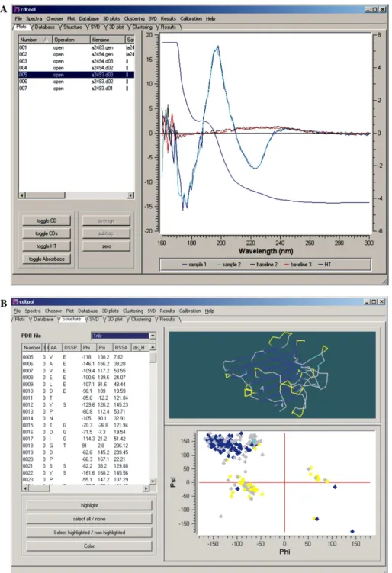Click the toggle Absorbace button
Image resolution: width=392 pixels, height=573 pixels.
pyautogui.click(x=47, y=259)
